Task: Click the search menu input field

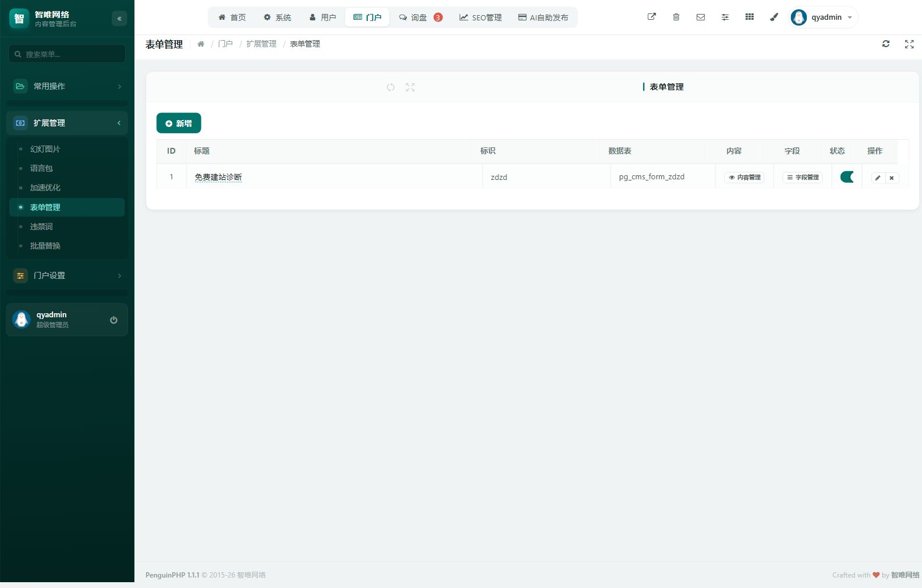Action: coord(67,54)
